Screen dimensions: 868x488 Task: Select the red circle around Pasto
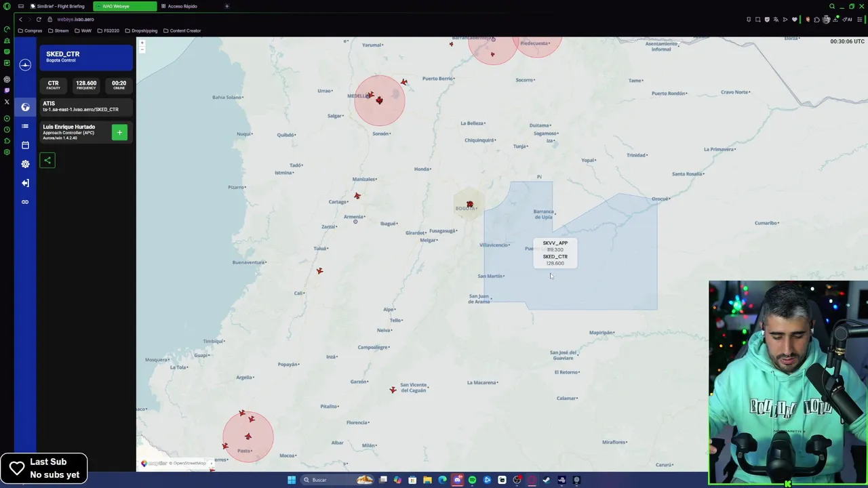[x=248, y=436]
